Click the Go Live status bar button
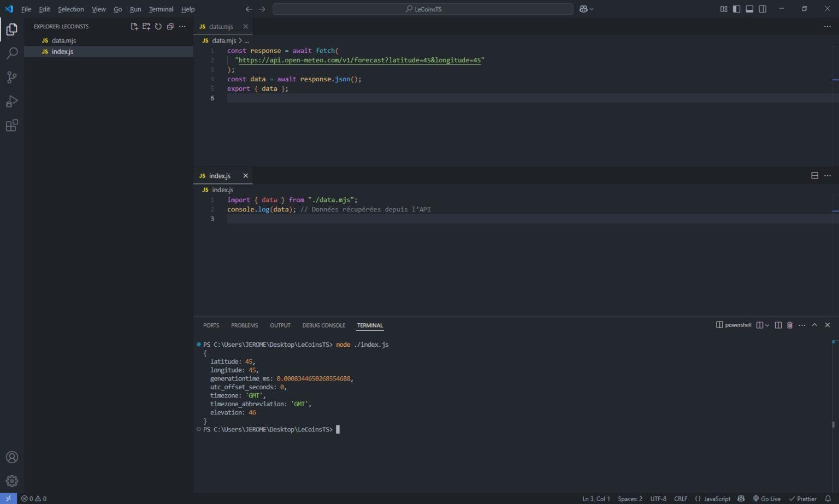Image resolution: width=839 pixels, height=504 pixels. (x=767, y=499)
